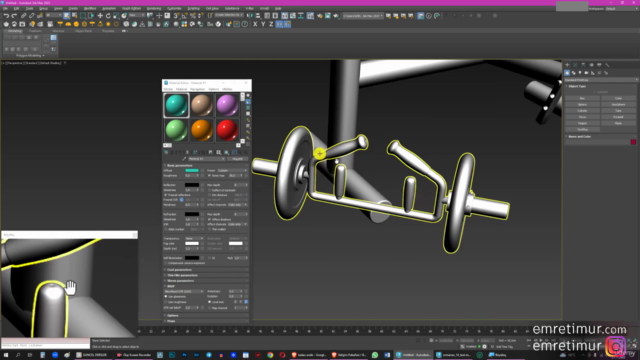Image resolution: width=640 pixels, height=360 pixels.
Task: Click Get Material in Material Editor toolbar
Action: (166, 152)
